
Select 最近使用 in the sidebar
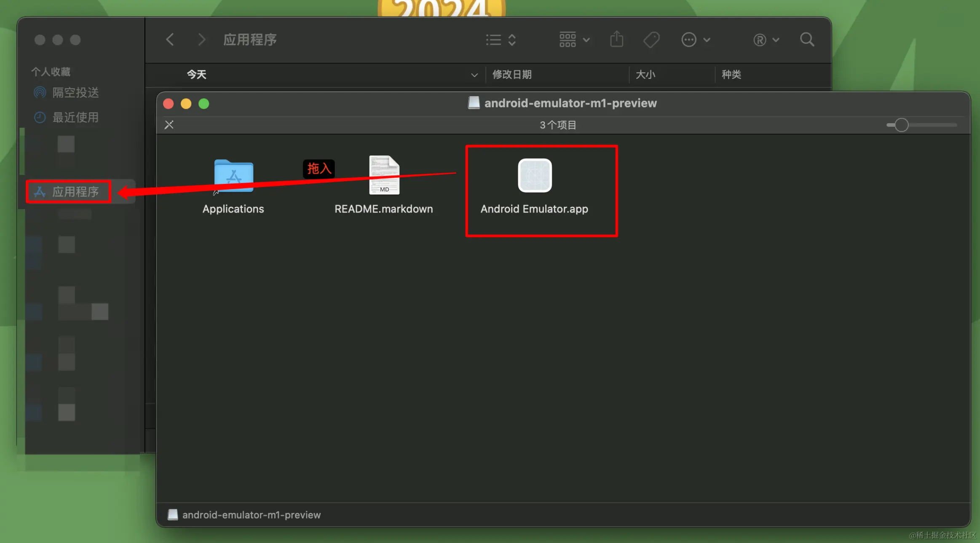tap(75, 117)
